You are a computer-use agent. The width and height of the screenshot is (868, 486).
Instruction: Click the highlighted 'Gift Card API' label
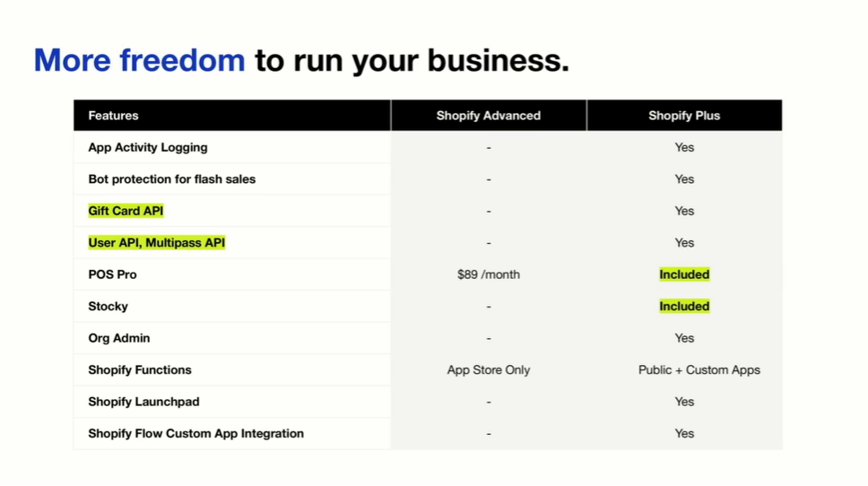point(126,211)
